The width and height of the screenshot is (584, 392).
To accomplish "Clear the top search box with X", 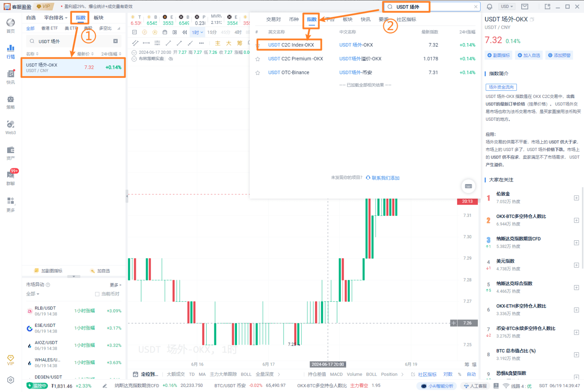I will pos(476,7).
